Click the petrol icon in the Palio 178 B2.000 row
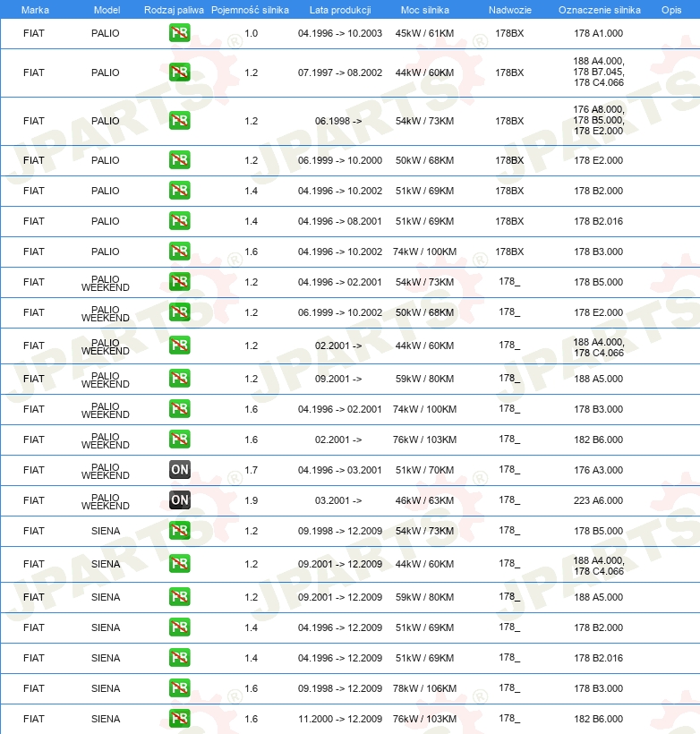The height and width of the screenshot is (734, 700). [179, 190]
